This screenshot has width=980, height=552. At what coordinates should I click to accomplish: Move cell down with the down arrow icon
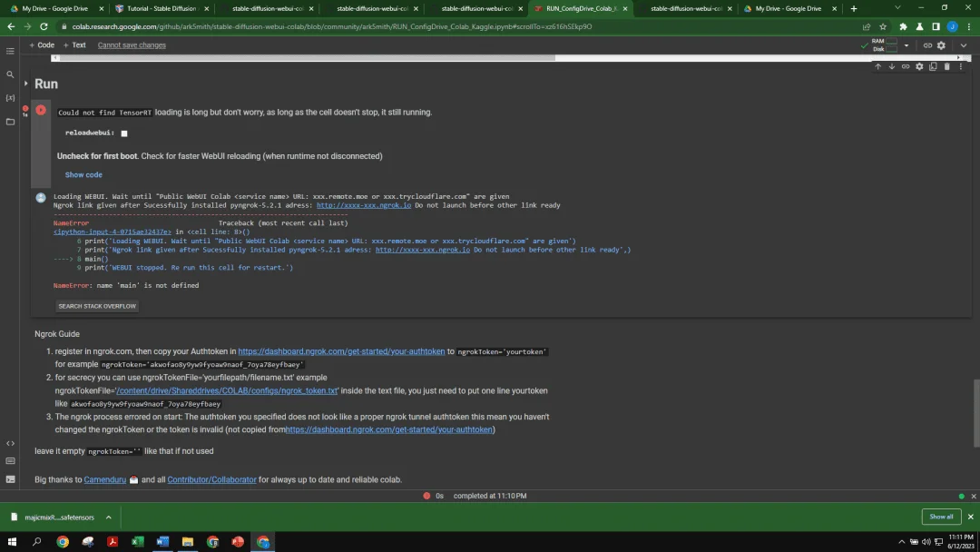(x=891, y=67)
